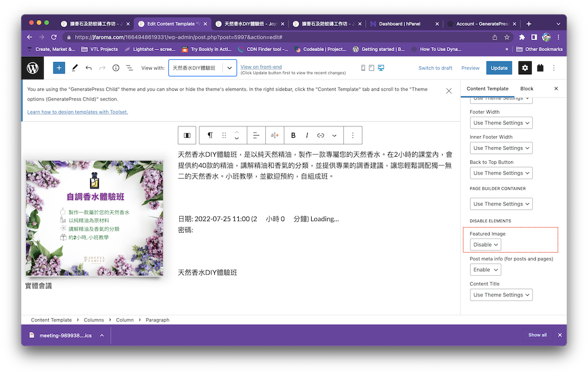Open the Chrome three-dot menu
The image size is (588, 374).
pos(558,37)
